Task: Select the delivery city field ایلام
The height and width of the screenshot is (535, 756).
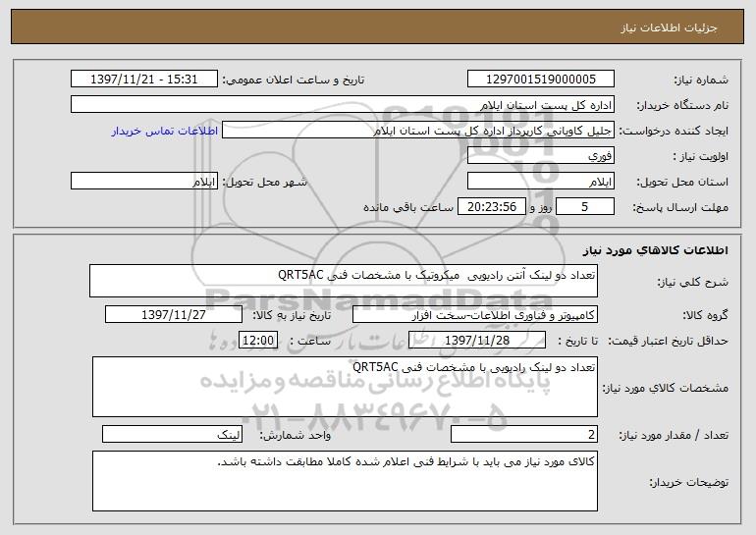Action: click(x=144, y=182)
